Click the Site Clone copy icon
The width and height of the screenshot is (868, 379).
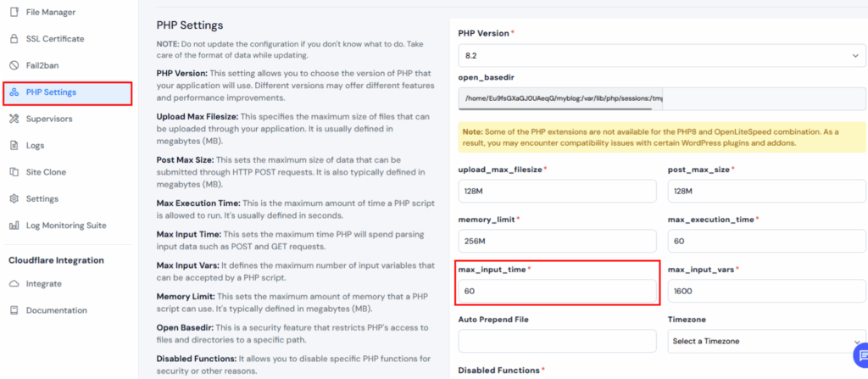pyautogui.click(x=14, y=172)
